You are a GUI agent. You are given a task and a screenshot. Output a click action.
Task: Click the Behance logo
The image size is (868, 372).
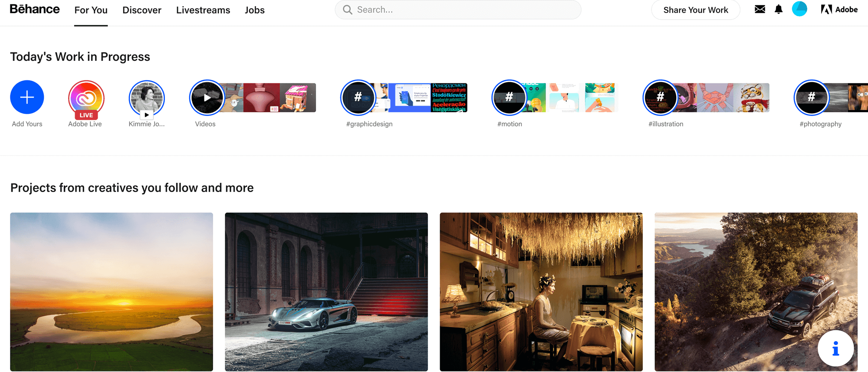35,9
